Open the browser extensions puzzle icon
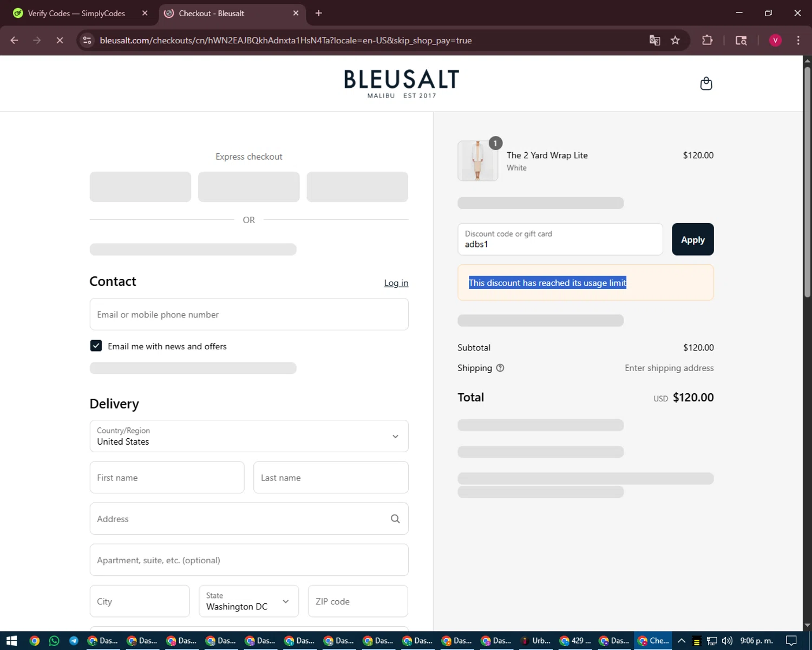 (707, 40)
